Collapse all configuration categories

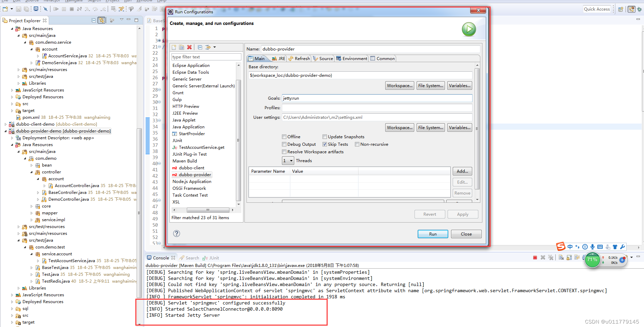pyautogui.click(x=200, y=47)
